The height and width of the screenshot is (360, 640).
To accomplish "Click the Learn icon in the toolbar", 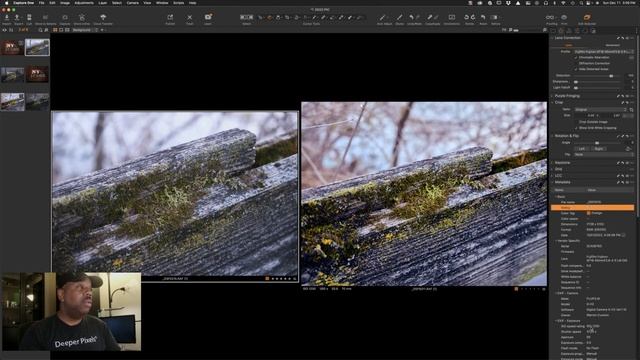I will coord(208,17).
